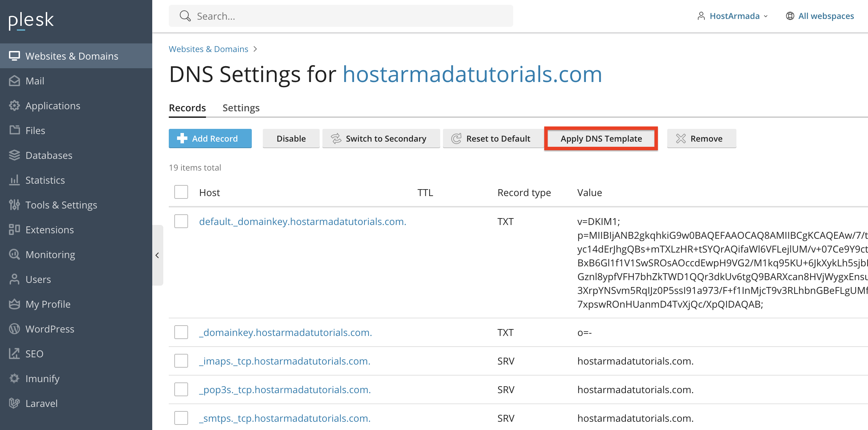Click the Statistics sidebar icon

point(14,180)
